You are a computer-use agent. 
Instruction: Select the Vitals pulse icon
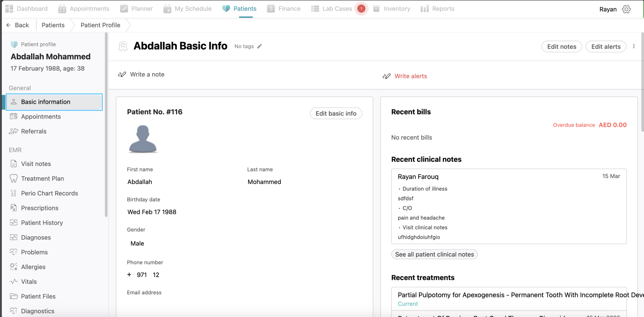coord(14,282)
